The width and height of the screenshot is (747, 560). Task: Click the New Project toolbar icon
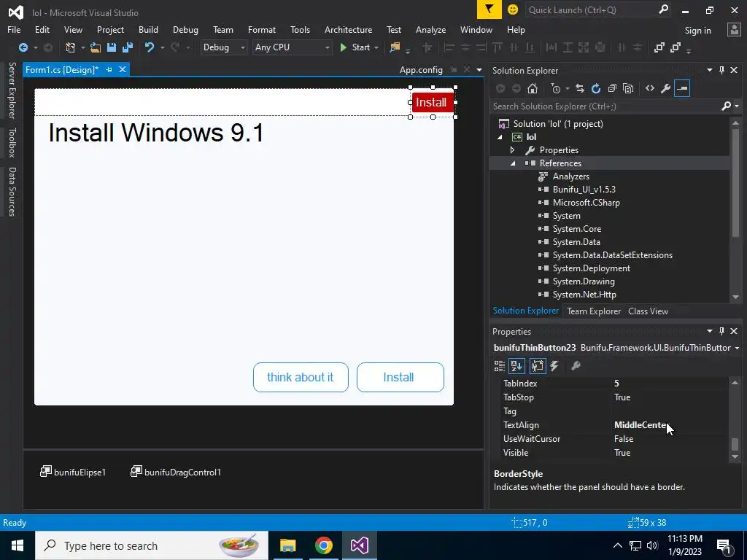[71, 47]
